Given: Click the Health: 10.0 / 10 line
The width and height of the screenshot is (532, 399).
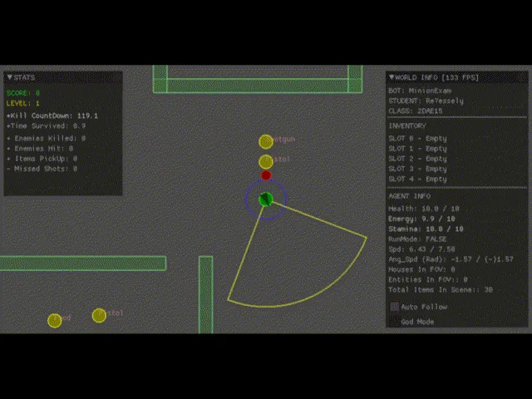Looking at the screenshot, I should 424,209.
